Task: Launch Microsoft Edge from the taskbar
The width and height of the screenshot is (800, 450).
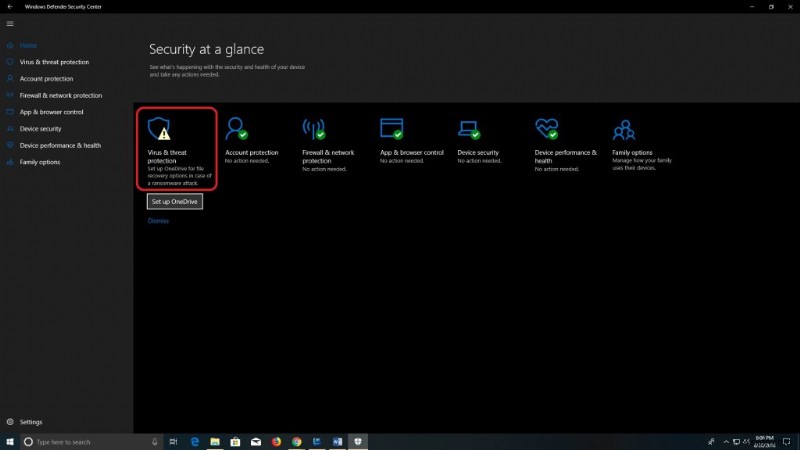Action: tap(194, 442)
